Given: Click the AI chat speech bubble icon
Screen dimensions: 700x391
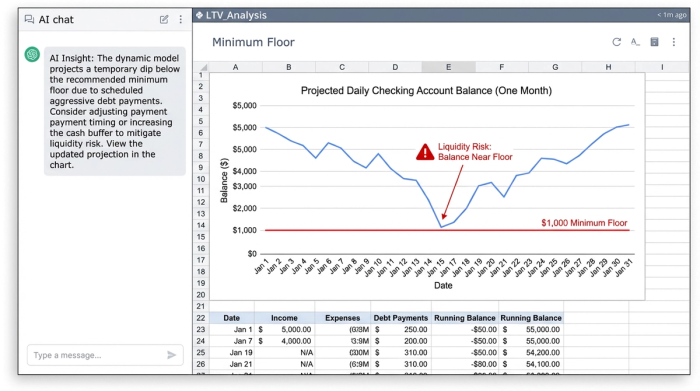Looking at the screenshot, I should tap(29, 19).
